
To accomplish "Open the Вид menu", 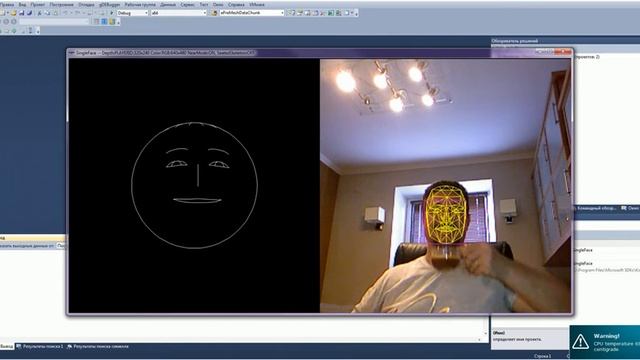I will [22, 4].
